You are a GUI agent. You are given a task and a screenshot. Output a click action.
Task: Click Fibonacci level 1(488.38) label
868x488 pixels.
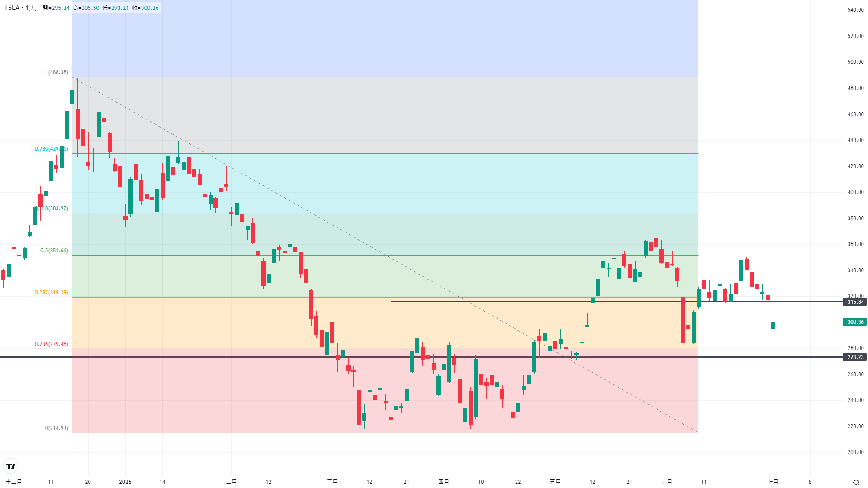[57, 72]
